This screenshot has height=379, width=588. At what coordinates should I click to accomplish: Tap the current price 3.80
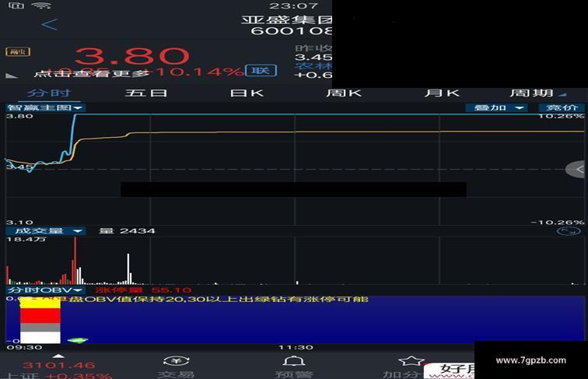coord(132,56)
